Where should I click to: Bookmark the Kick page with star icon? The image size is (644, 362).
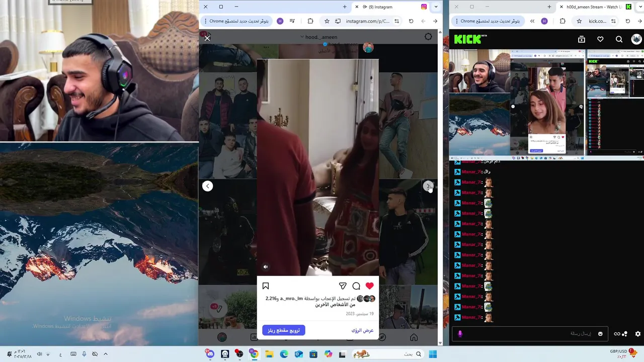(579, 21)
